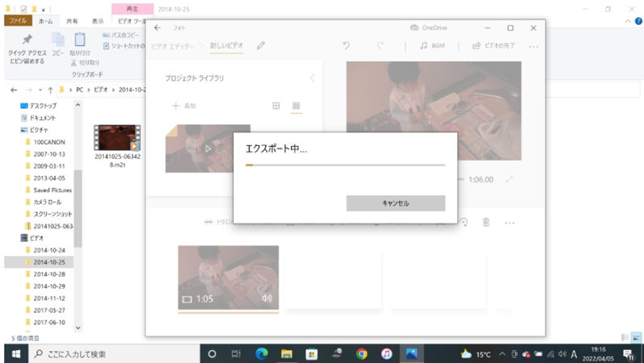
Task: Open Task View from taskbar
Action: coord(236,353)
